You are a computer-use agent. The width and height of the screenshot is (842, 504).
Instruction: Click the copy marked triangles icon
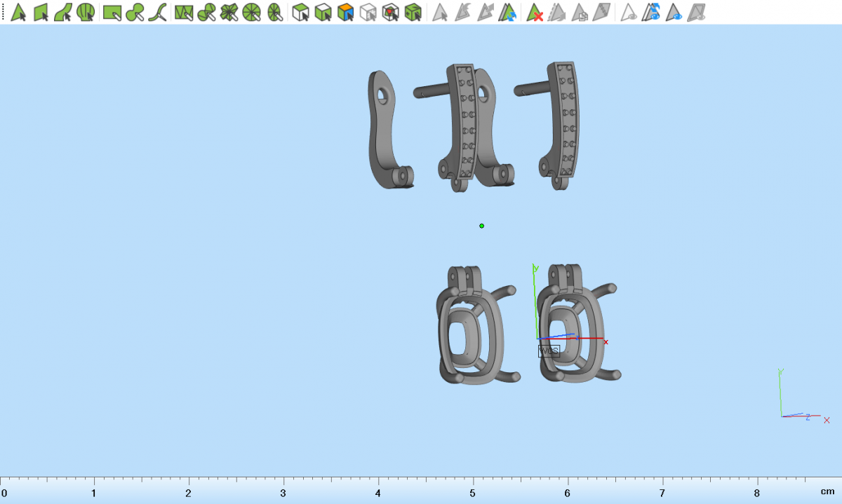(580, 12)
